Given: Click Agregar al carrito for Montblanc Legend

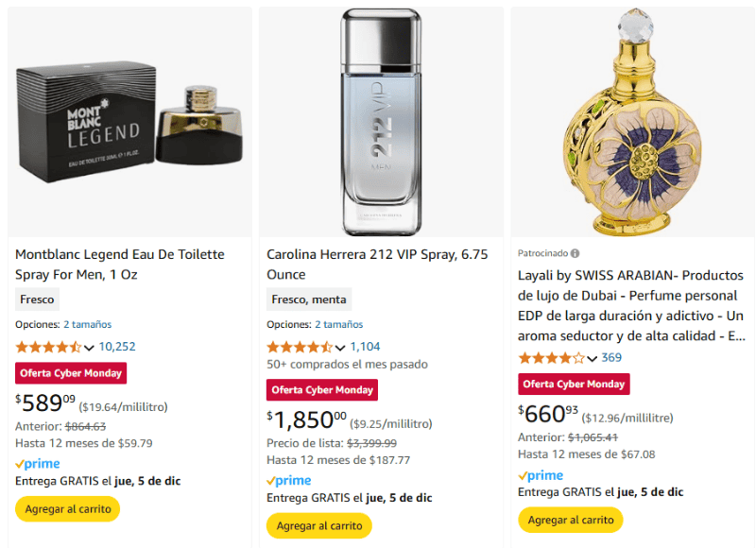Looking at the screenshot, I should [x=67, y=508].
